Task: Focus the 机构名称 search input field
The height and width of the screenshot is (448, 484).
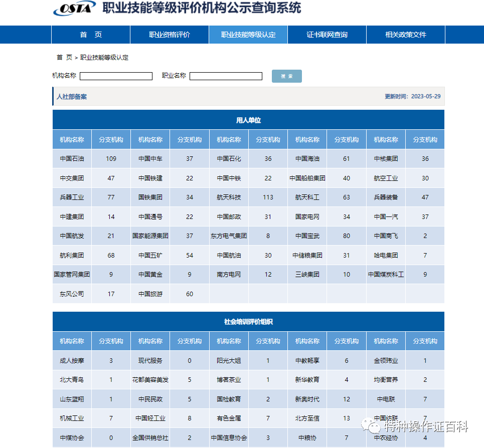Action: (x=116, y=76)
